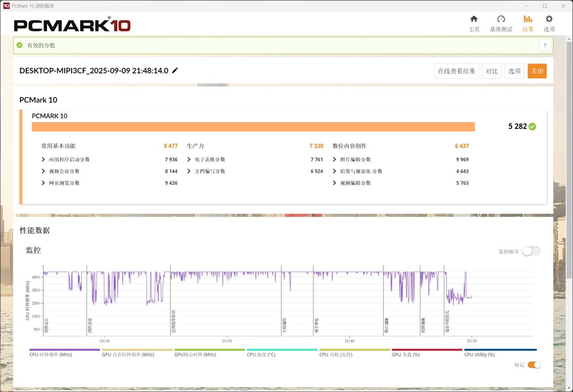Click the PCMark 10 app icon in title bar
This screenshot has width=573, height=392.
tap(6, 6)
